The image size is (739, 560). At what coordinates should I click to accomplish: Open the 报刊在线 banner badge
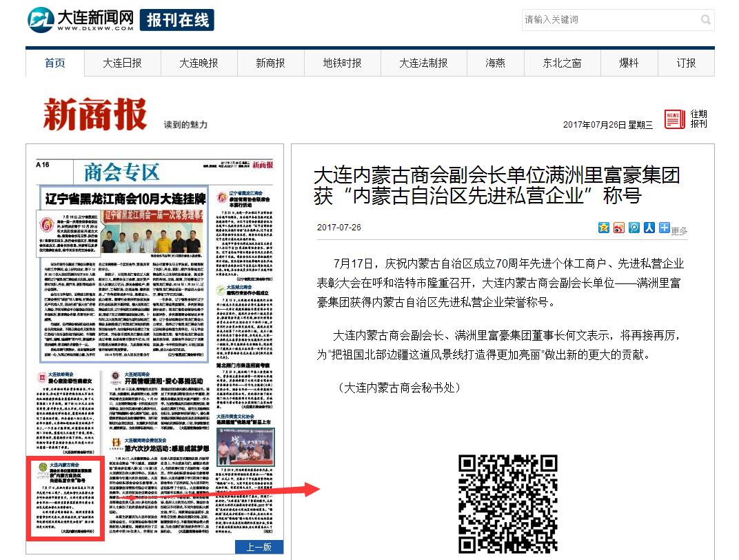pyautogui.click(x=176, y=20)
